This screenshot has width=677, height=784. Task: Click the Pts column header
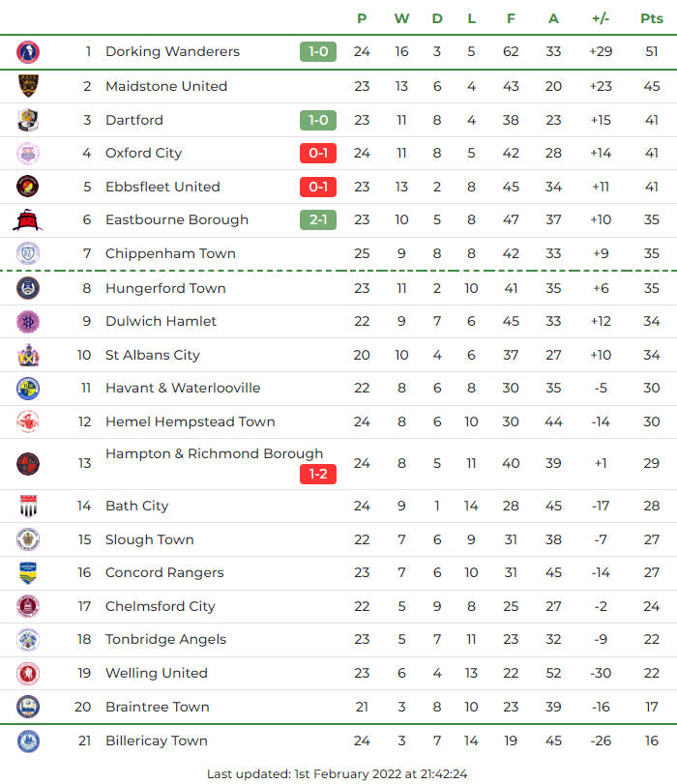[652, 18]
